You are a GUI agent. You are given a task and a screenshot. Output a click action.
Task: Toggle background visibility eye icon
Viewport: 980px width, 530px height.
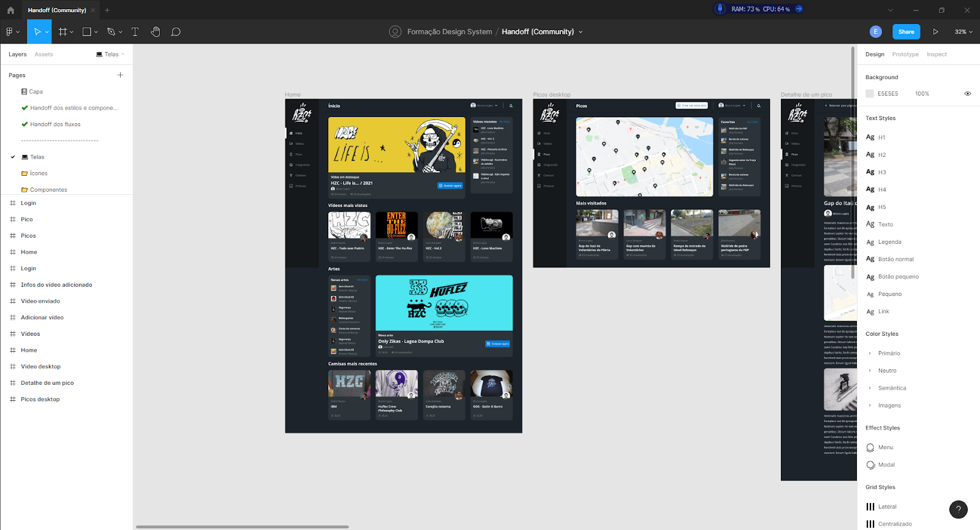click(x=968, y=94)
